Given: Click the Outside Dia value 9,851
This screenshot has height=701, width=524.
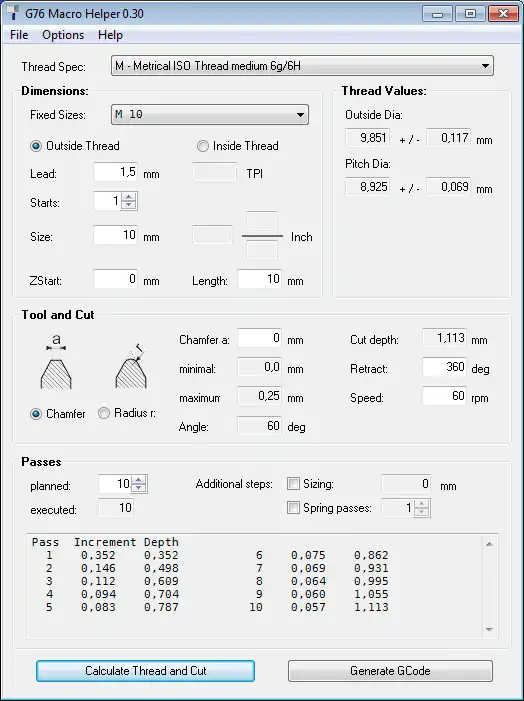Looking at the screenshot, I should (x=368, y=138).
